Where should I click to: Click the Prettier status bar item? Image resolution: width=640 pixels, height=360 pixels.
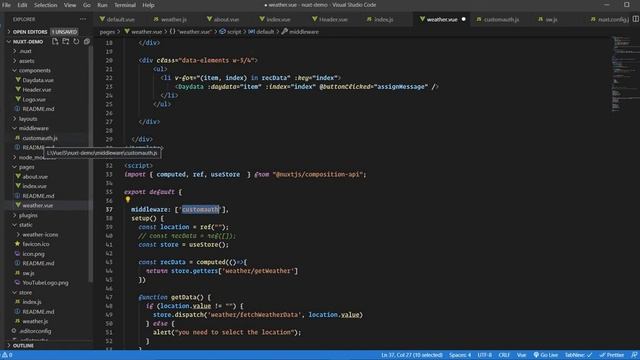(x=611, y=355)
